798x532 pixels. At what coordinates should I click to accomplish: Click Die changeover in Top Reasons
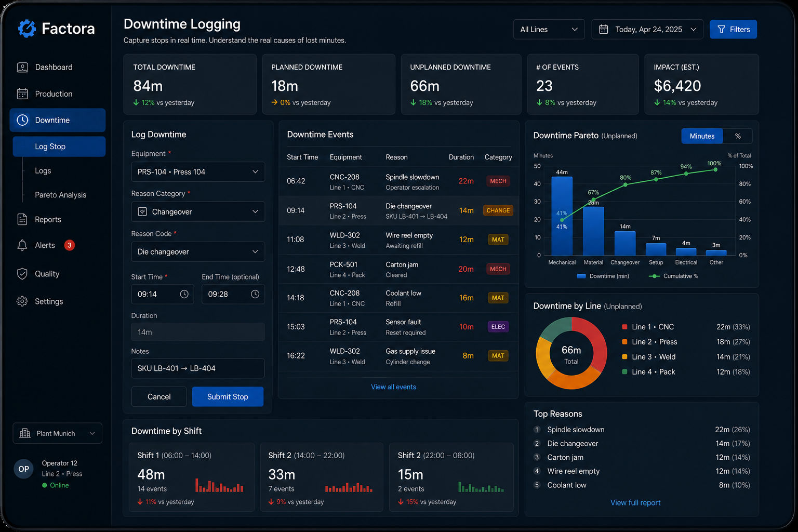573,443
